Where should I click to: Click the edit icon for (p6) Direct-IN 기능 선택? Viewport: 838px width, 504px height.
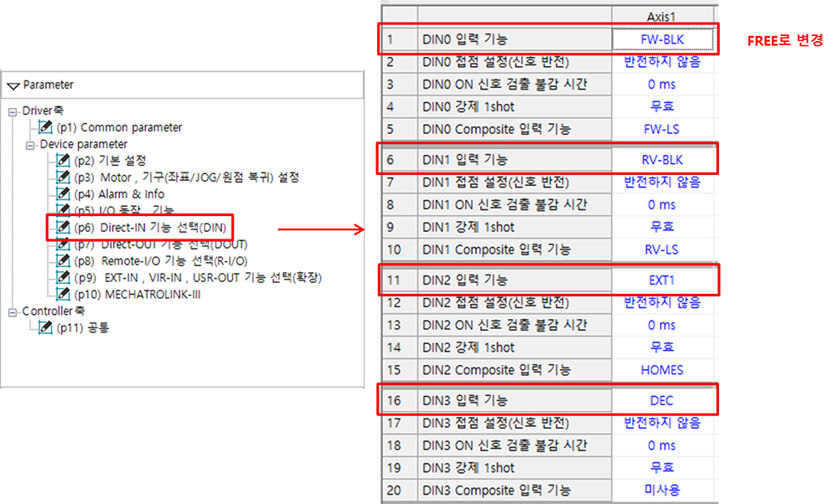(64, 228)
